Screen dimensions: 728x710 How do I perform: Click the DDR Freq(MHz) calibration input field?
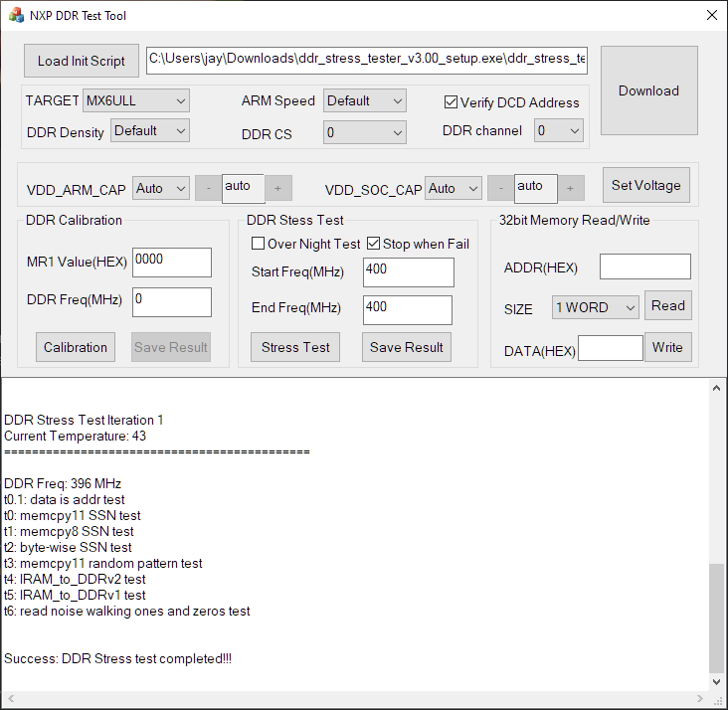tap(172, 302)
